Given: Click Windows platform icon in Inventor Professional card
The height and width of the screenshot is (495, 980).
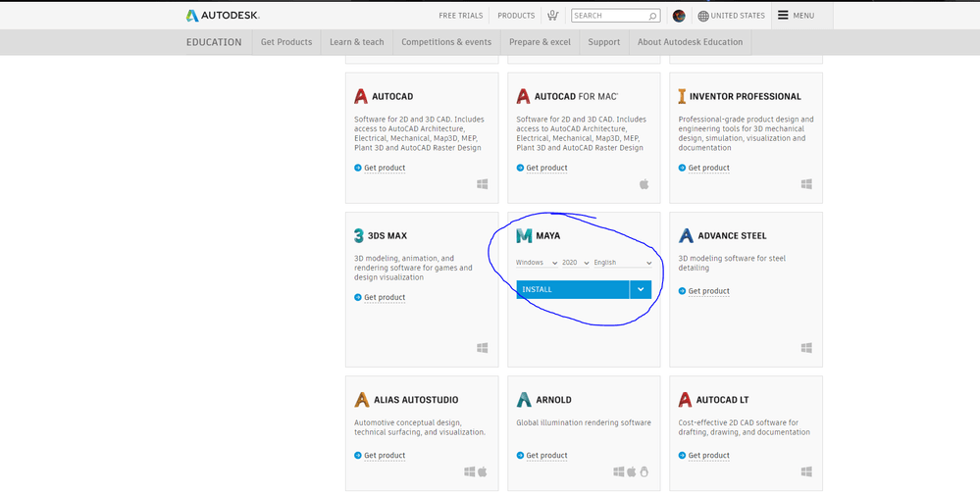Looking at the screenshot, I should point(806,184).
